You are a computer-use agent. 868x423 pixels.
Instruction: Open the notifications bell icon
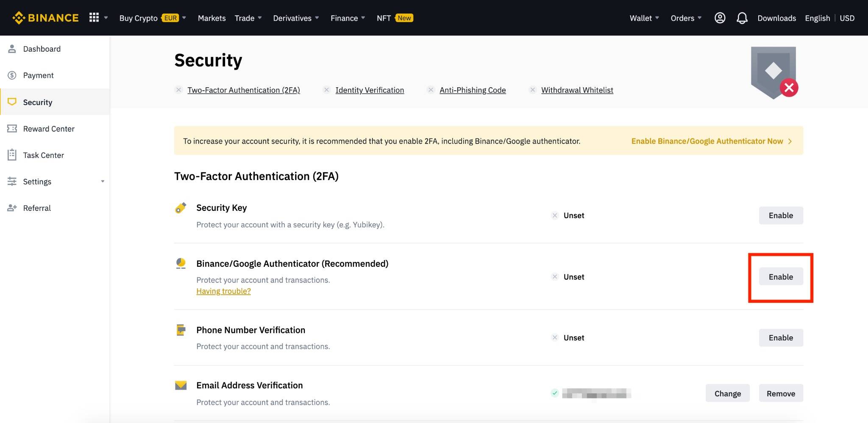click(x=742, y=18)
